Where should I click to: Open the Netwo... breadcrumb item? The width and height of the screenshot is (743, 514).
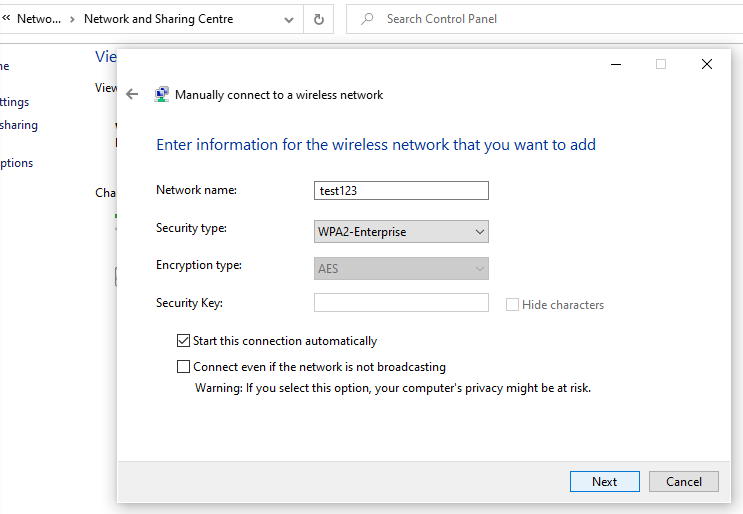(x=39, y=19)
